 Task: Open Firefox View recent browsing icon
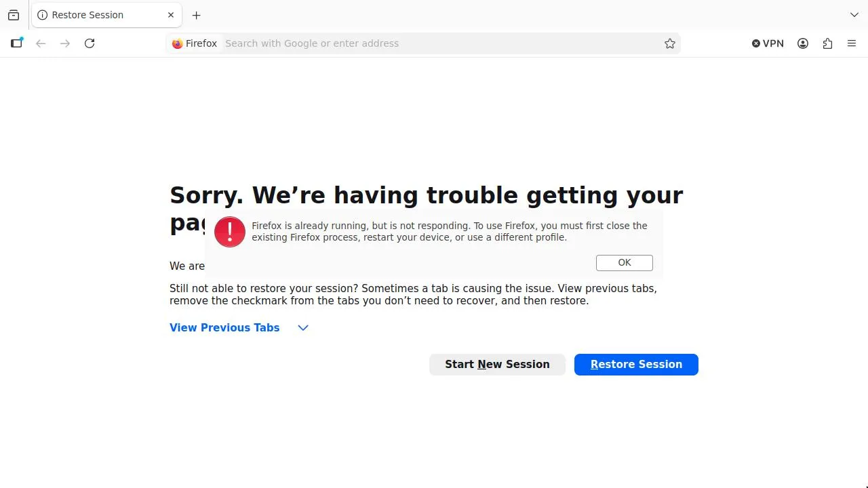click(x=14, y=15)
